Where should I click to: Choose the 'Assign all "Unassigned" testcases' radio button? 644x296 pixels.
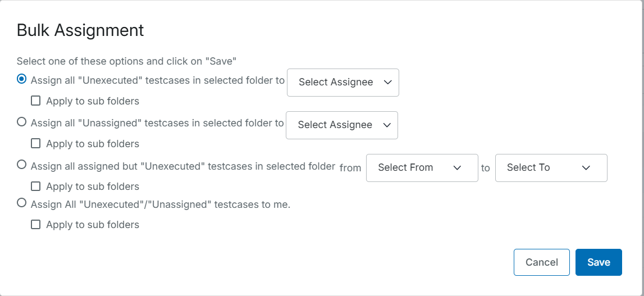point(22,122)
